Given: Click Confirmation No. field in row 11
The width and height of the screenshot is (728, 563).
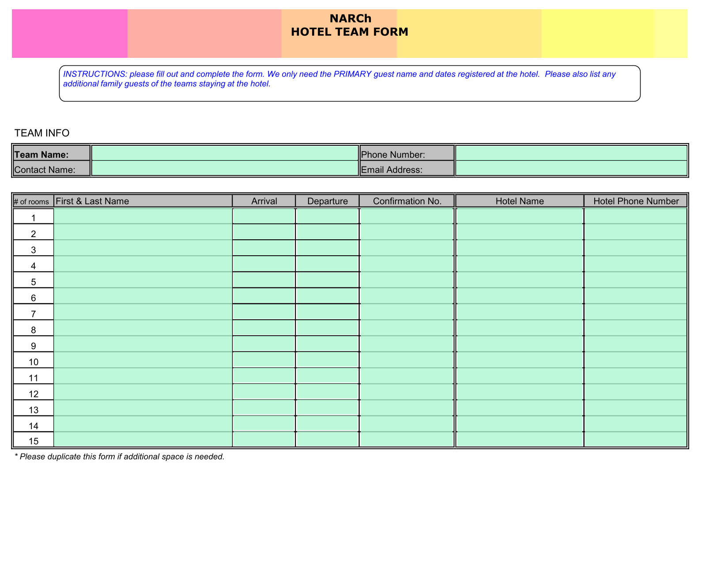Looking at the screenshot, I should [x=407, y=376].
